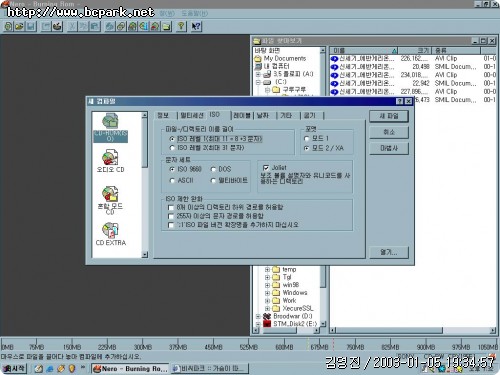
Task: Click the 마법사 wizard button
Action: 389,148
